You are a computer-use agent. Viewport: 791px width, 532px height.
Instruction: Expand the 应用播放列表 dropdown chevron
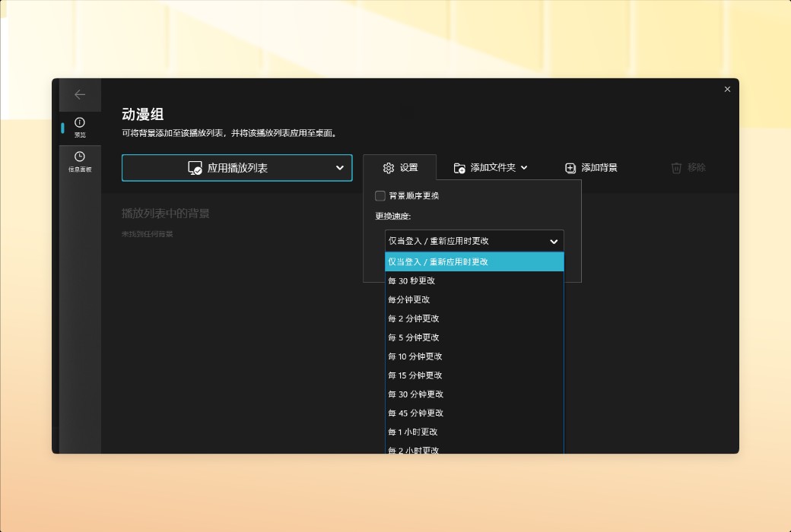[x=339, y=167]
